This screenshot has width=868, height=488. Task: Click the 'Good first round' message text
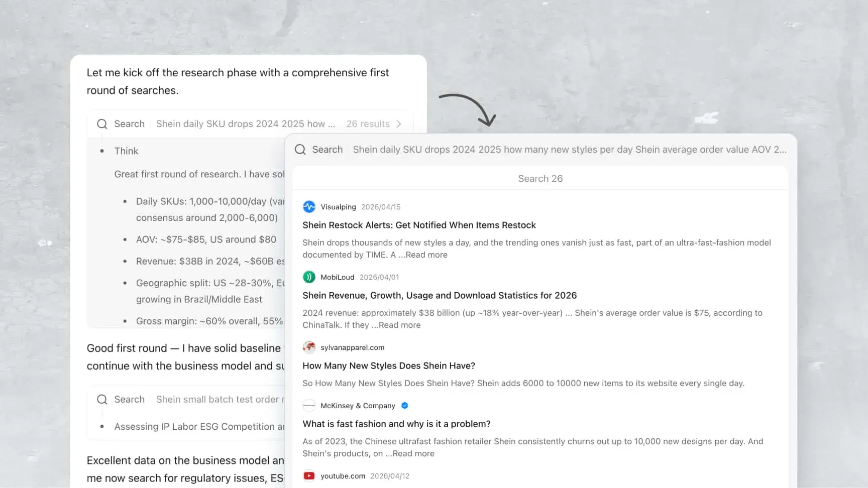pyautogui.click(x=185, y=357)
